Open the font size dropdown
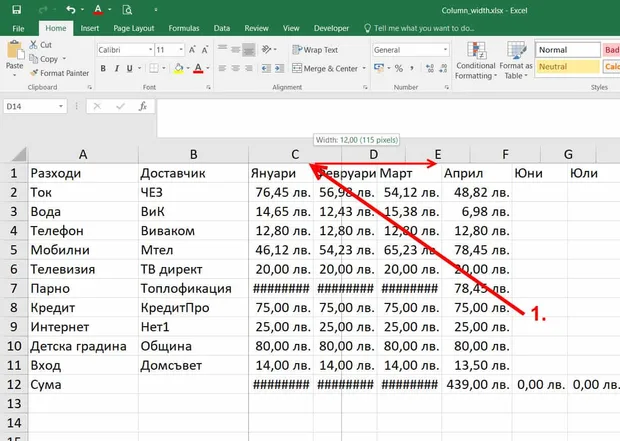Screen dimensions: 620x441 [x=181, y=50]
